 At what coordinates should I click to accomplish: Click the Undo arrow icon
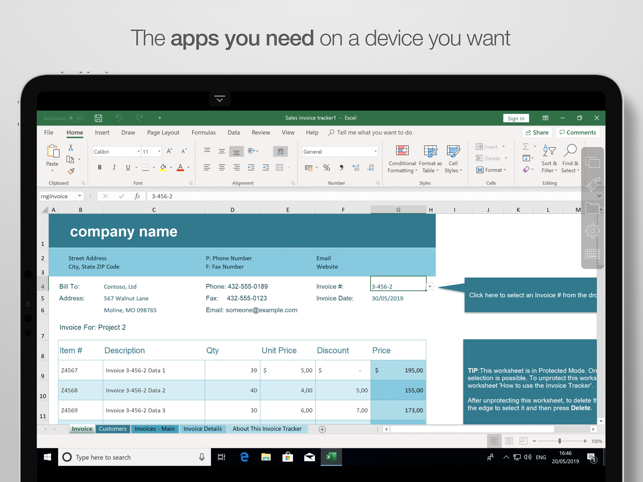[x=119, y=118]
